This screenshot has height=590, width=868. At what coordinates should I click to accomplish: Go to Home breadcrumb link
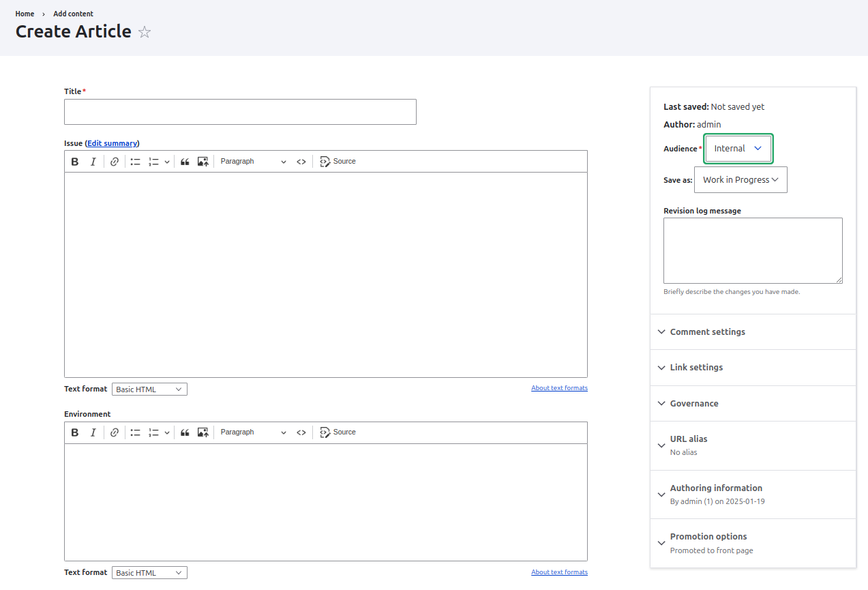point(25,14)
